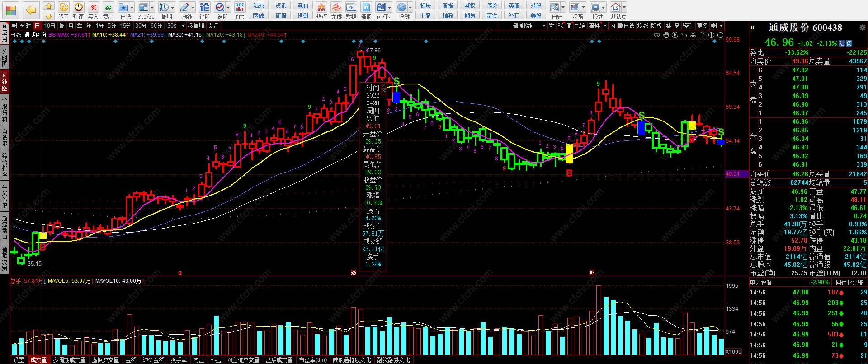Click the scissors cut icon on chart
Viewport: 868px width, 364px height.
(x=693, y=35)
